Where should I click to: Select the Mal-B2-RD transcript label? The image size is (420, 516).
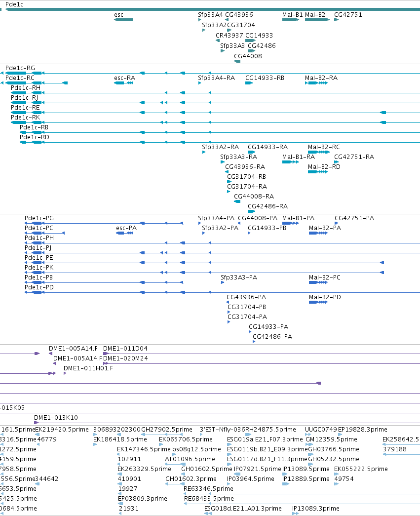pyautogui.click(x=324, y=167)
